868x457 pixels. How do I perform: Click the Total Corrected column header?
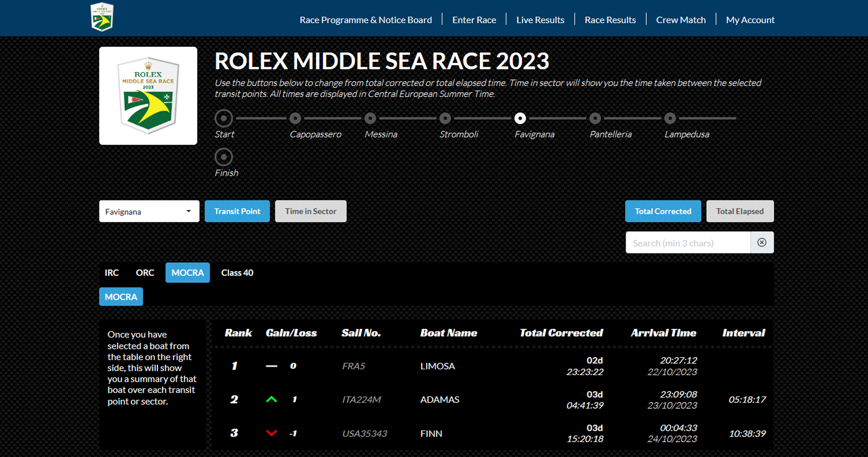[x=561, y=333]
